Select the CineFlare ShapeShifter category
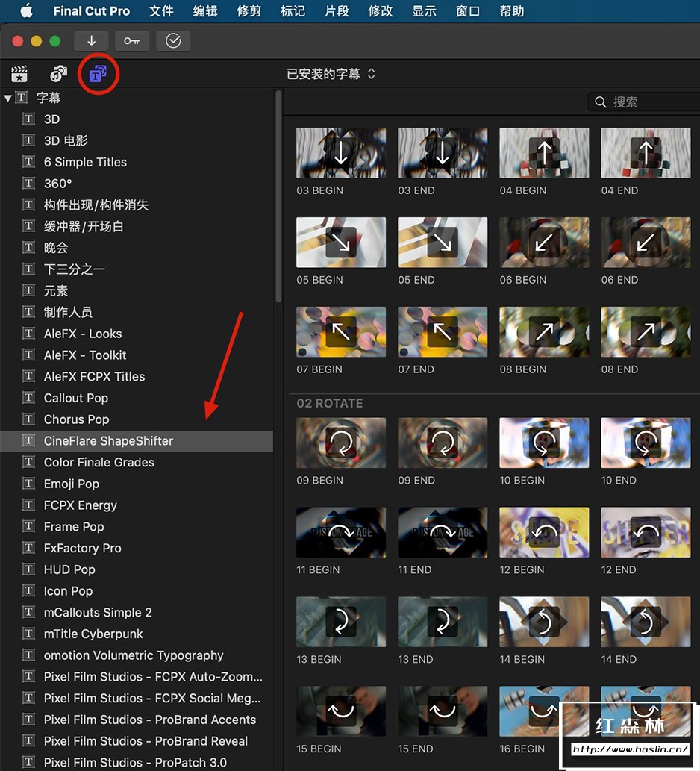Screen dimensions: 700x771 [137, 441]
